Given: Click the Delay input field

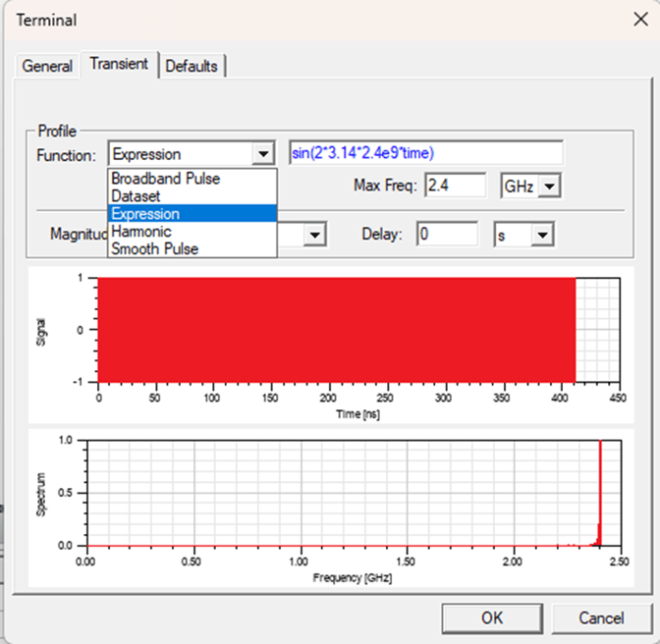Looking at the screenshot, I should [447, 236].
